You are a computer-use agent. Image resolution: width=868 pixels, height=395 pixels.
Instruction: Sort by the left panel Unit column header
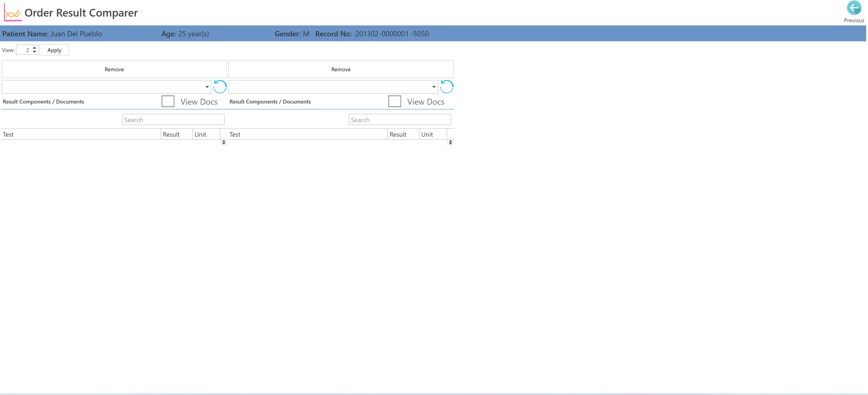click(x=206, y=134)
